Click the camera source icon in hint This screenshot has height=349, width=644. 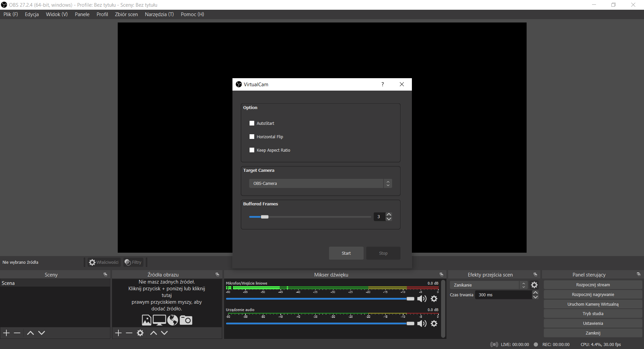click(186, 320)
